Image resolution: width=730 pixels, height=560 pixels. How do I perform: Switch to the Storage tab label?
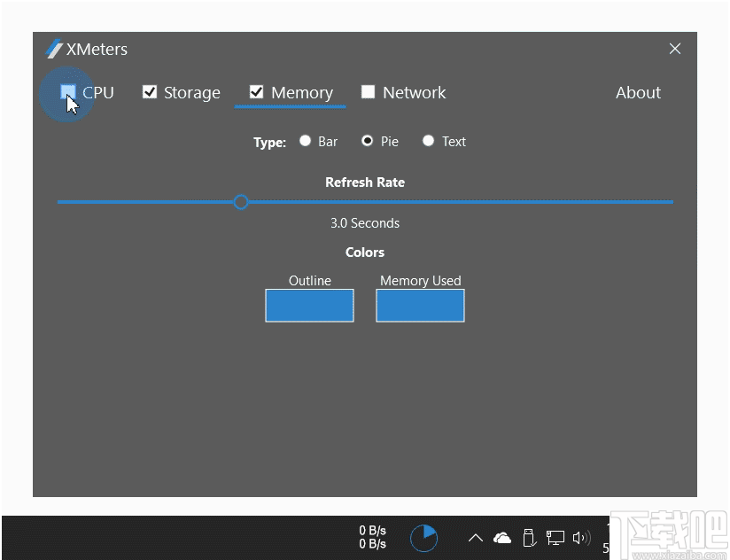coord(192,93)
